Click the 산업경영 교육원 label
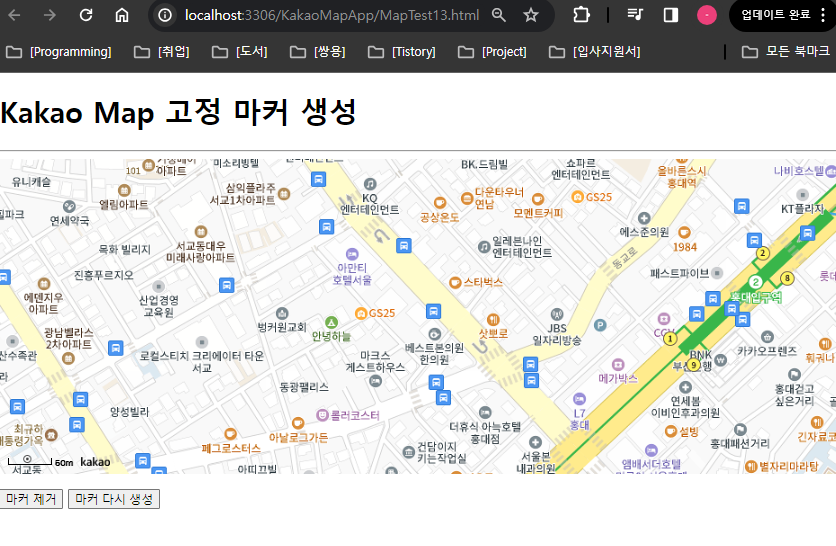Image resolution: width=836 pixels, height=546 pixels. (x=159, y=306)
